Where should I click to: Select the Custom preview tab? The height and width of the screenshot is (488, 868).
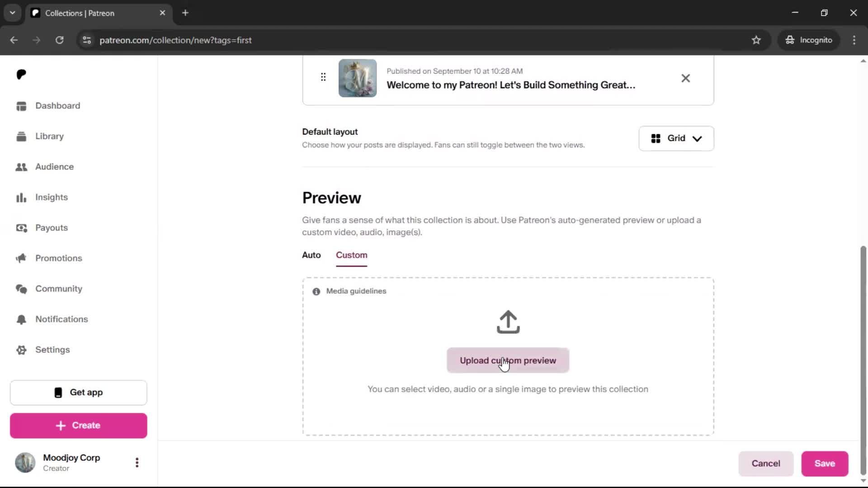pos(352,255)
